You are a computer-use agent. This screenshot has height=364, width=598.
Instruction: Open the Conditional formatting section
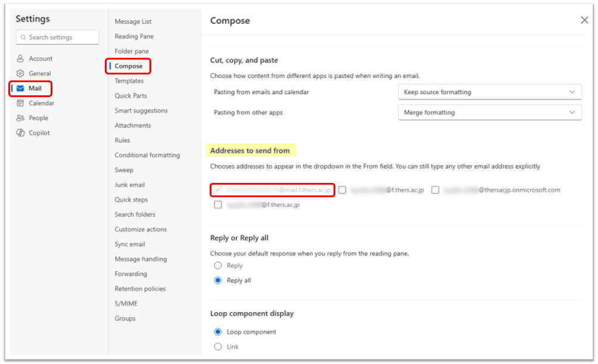[147, 155]
